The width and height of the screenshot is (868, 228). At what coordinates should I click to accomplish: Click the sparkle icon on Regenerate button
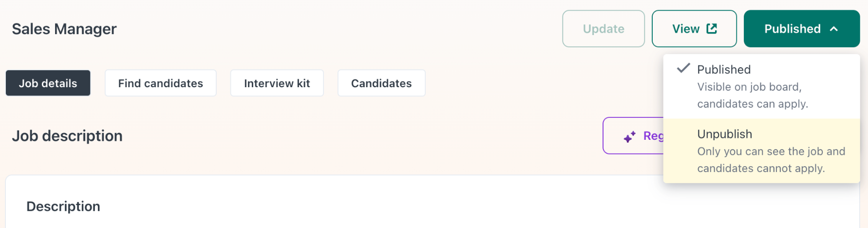coord(630,136)
